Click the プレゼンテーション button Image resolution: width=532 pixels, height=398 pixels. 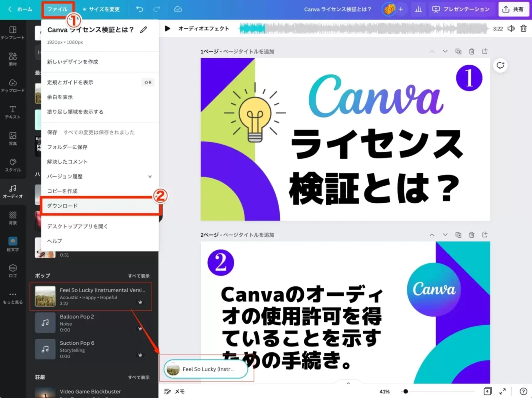pyautogui.click(x=461, y=9)
